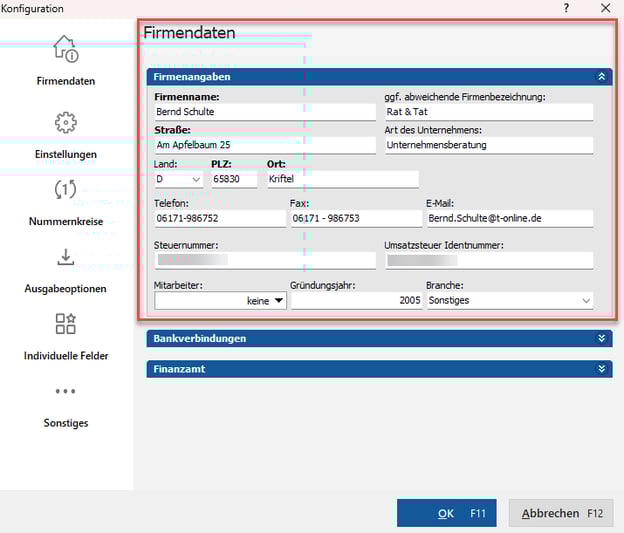Viewport: 624px width, 533px height.
Task: Select the Sonstiges three-dots icon
Action: coord(66,392)
